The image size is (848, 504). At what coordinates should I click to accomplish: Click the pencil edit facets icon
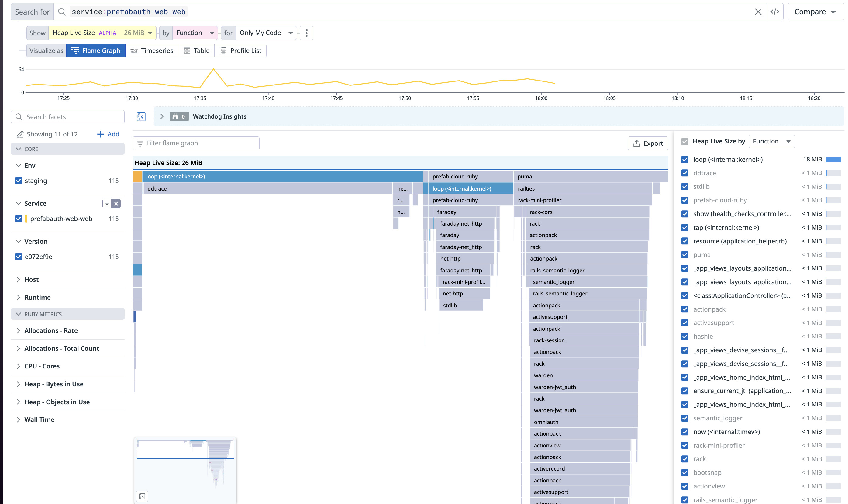[20, 134]
